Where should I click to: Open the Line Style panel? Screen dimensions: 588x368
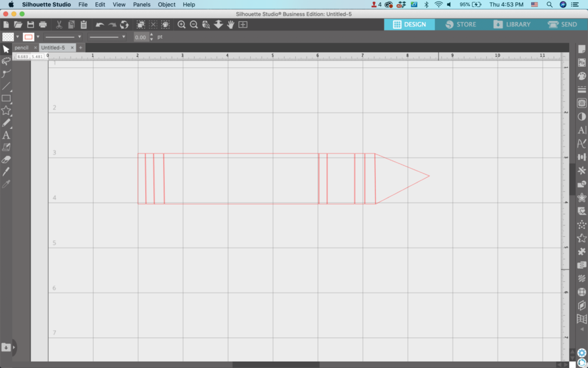tap(582, 90)
